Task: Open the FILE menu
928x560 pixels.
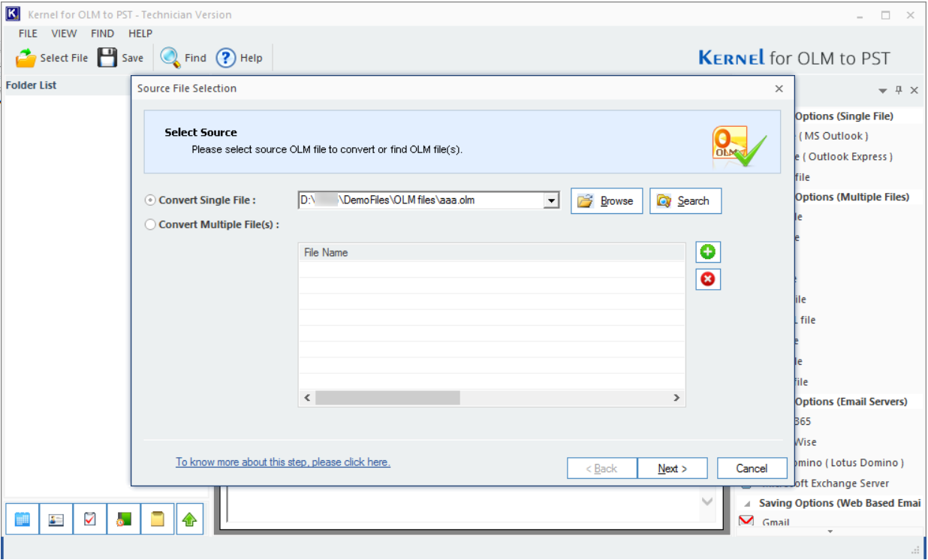Action: [x=28, y=33]
